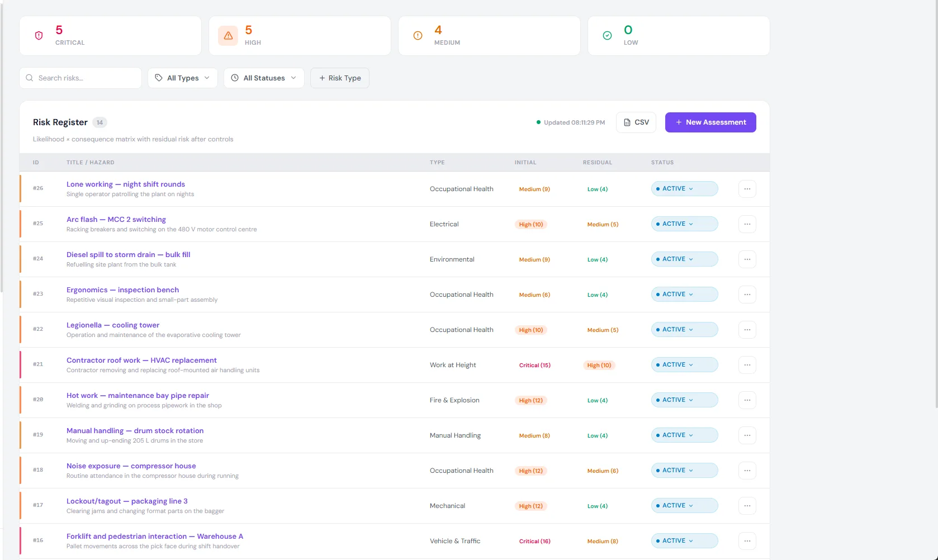Change status of Noise exposure risk
Viewport: 938px width, 560px height.
click(x=684, y=471)
